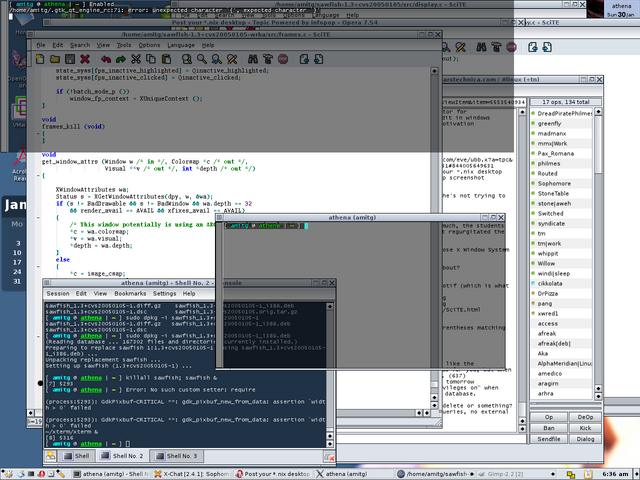Open Search menu in frames.c SciTE

[80, 45]
